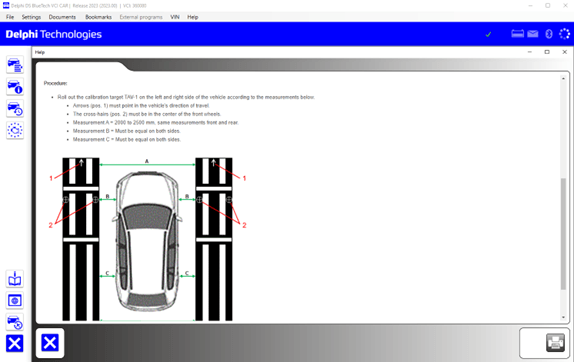Maximize the inner Help window
Screen dimensions: 574x362
coord(547,52)
